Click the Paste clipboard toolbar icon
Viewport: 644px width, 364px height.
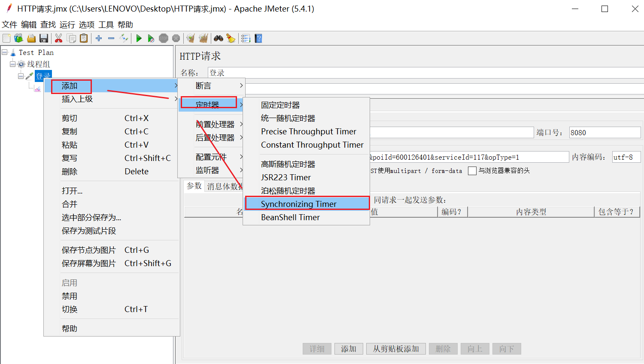84,38
